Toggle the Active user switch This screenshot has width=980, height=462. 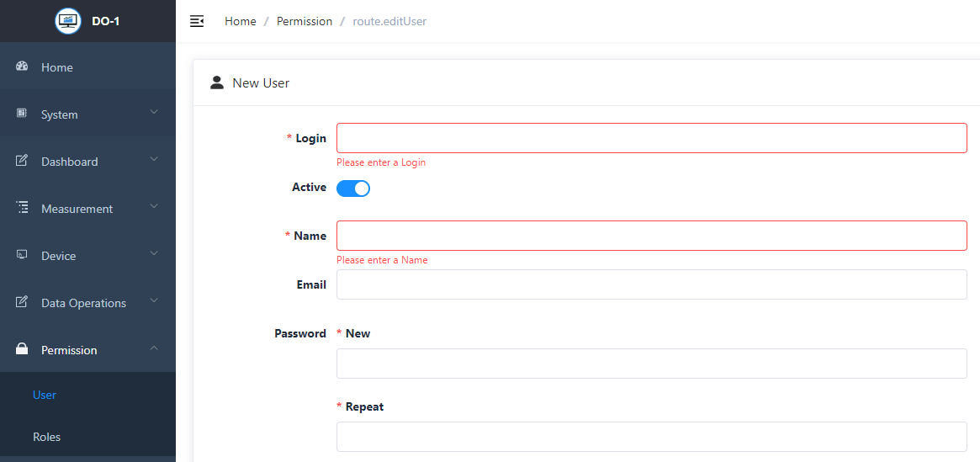[353, 189]
